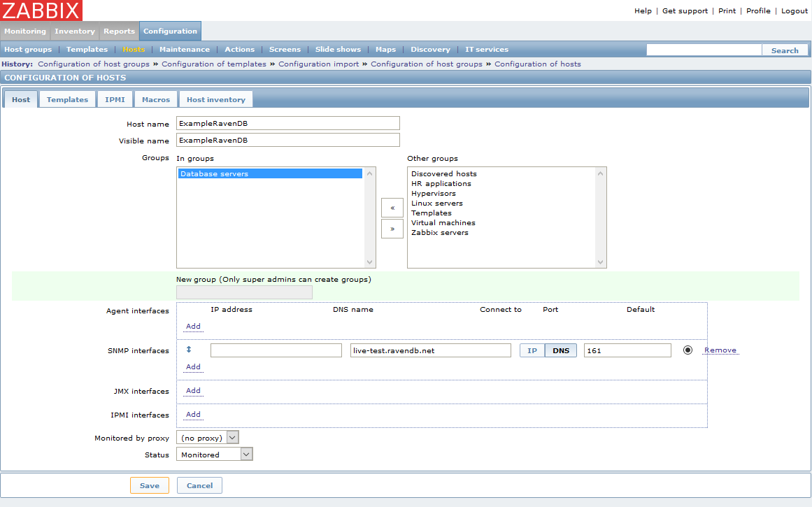Open Configuration import history link
812x507 pixels.
(318, 64)
